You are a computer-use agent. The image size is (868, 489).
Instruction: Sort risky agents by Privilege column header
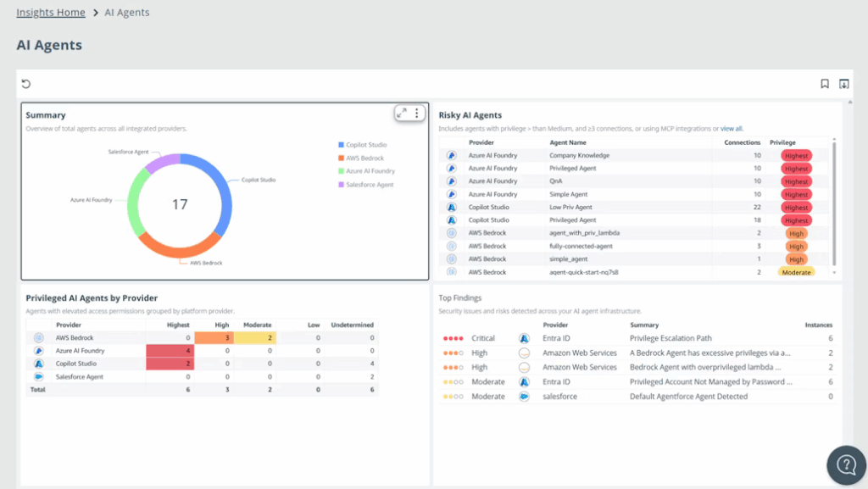click(x=782, y=142)
